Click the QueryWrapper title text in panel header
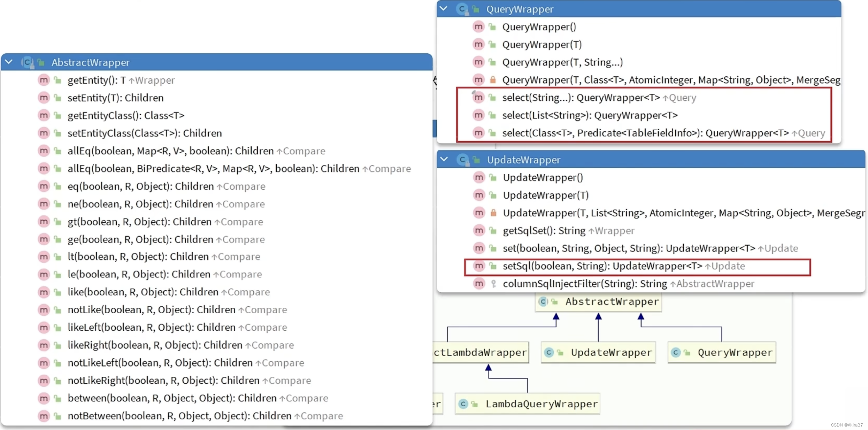 (520, 9)
